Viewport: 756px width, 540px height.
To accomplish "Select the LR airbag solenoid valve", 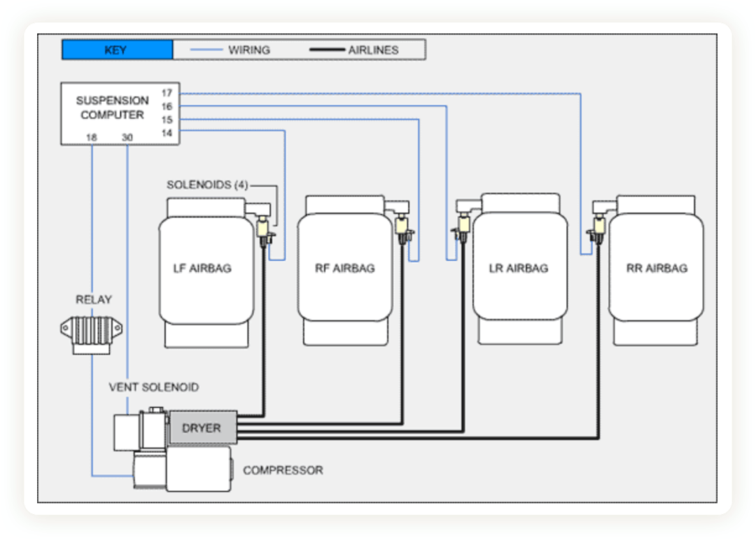I will [x=463, y=227].
